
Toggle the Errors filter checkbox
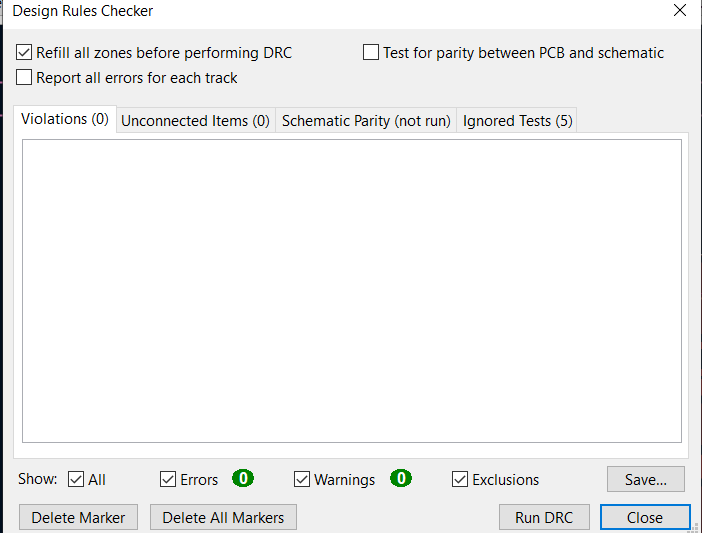(x=168, y=479)
